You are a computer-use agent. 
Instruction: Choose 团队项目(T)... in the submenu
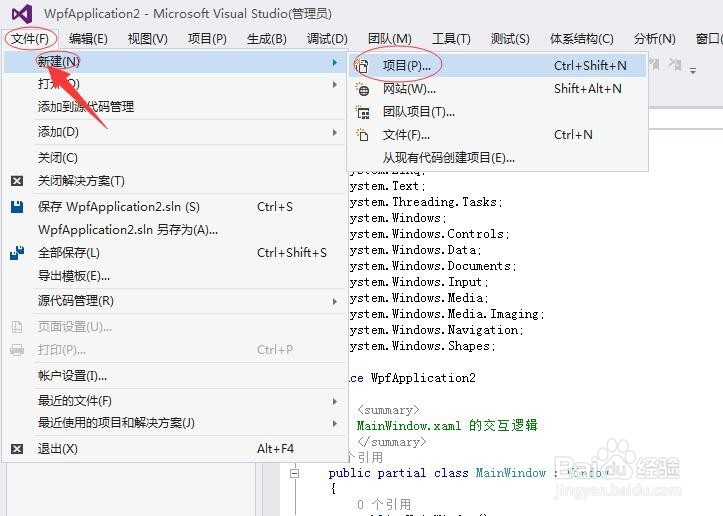497,112
